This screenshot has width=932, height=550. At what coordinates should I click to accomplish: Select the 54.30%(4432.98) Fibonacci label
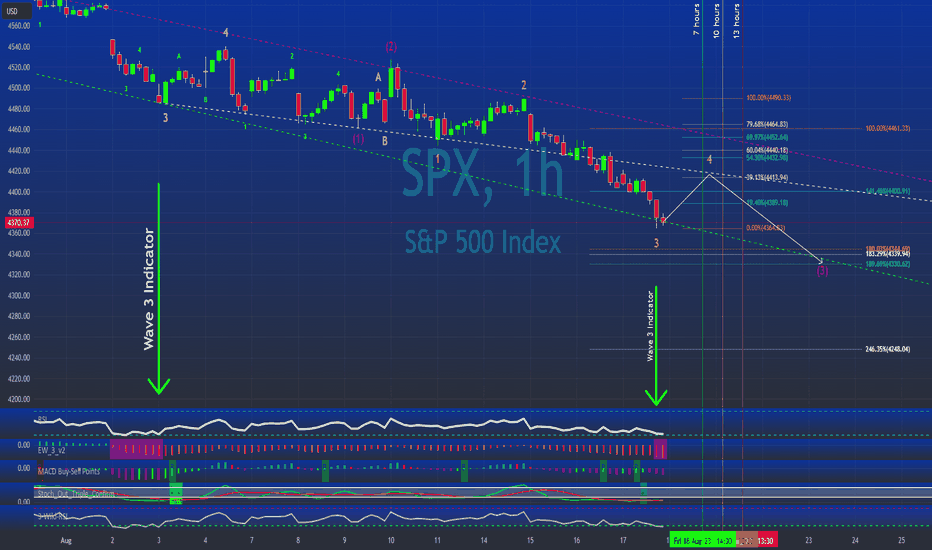tap(767, 158)
